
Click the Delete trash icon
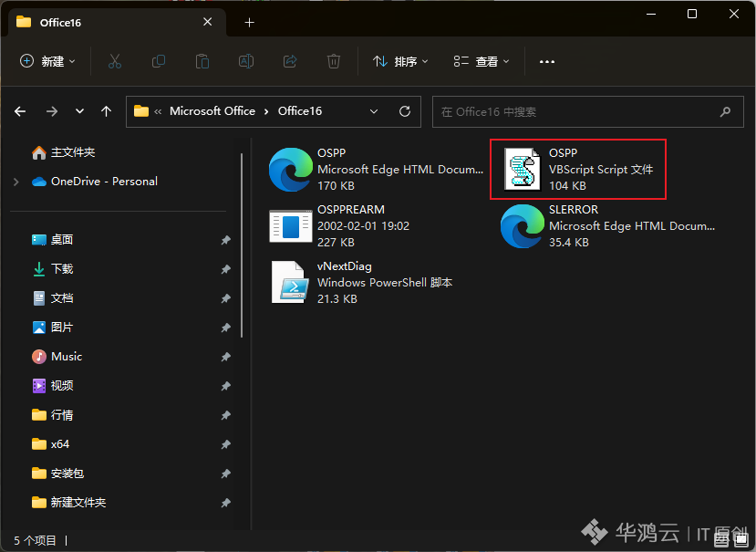click(334, 61)
